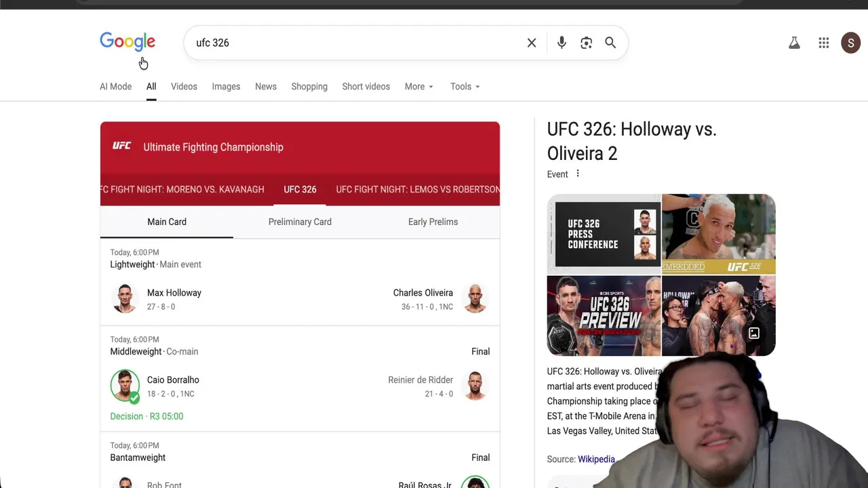
Task: Start voice search with the microphone icon
Action: click(x=561, y=43)
